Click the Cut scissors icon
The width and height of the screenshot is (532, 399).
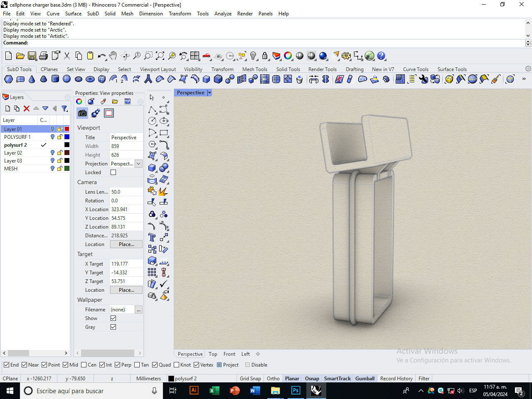tap(66, 56)
